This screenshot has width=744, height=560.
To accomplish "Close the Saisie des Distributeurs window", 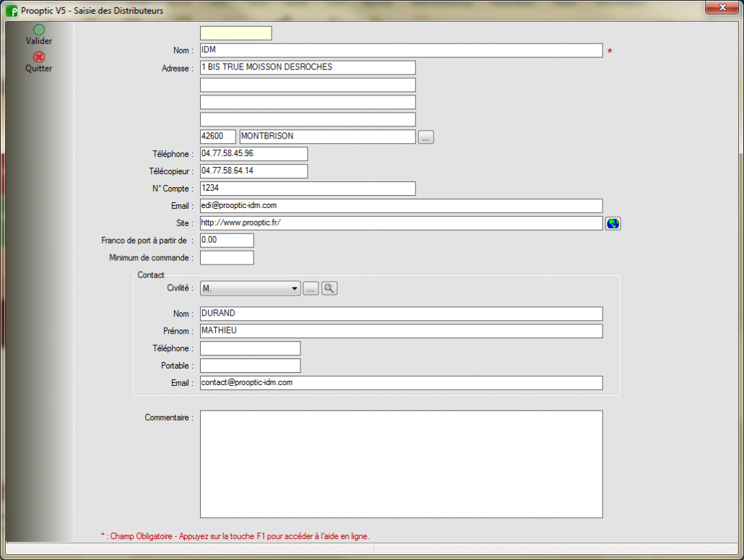I will pos(722,7).
